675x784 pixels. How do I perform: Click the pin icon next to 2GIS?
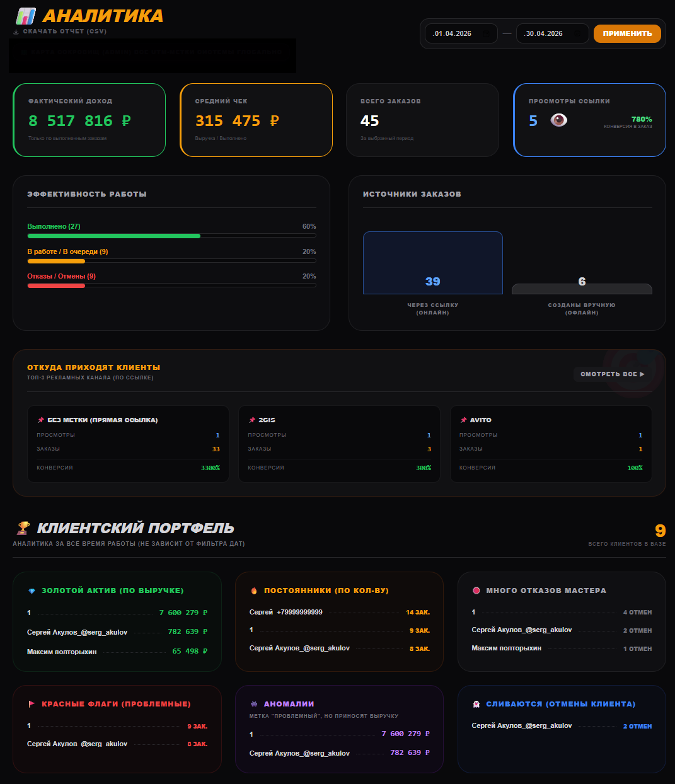pos(252,420)
